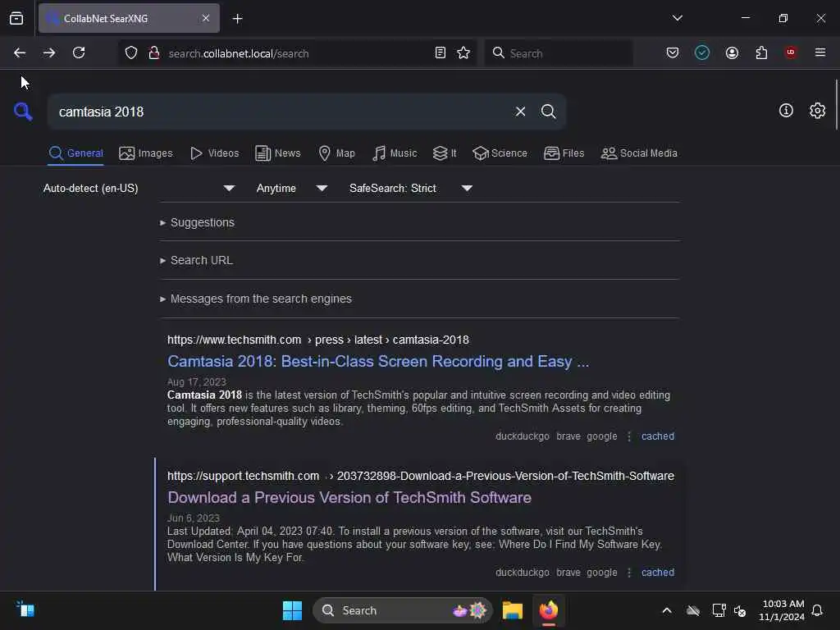Viewport: 840px width, 630px height.
Task: Open the Firefox hamburger menu
Action: click(820, 52)
